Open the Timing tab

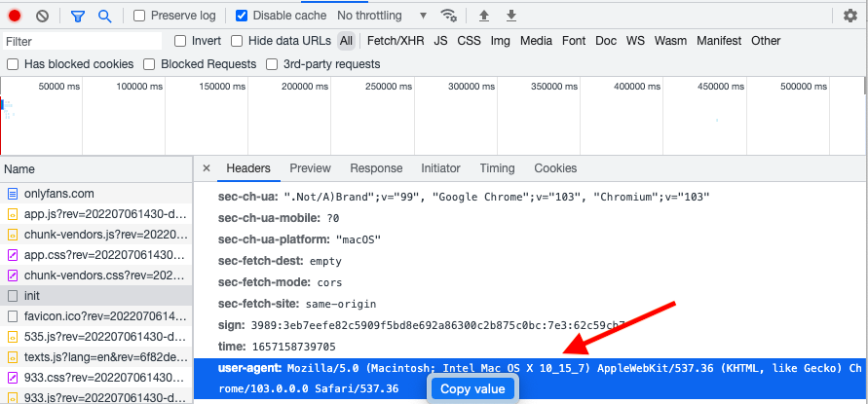[x=497, y=168]
